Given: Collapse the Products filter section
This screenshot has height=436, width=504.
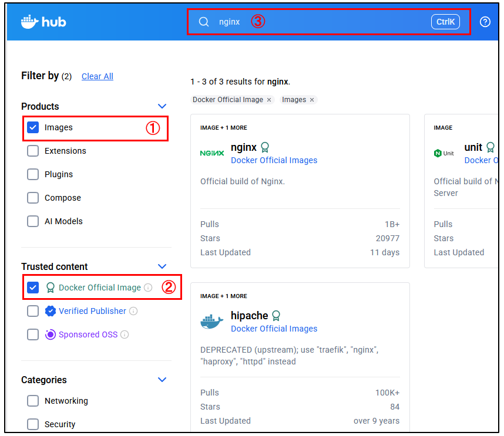Looking at the screenshot, I should pos(162,106).
